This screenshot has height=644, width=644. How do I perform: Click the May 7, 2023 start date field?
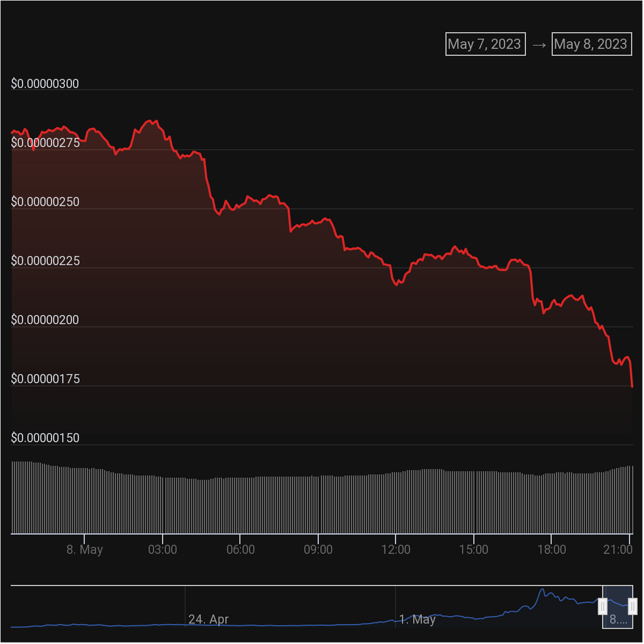[485, 44]
